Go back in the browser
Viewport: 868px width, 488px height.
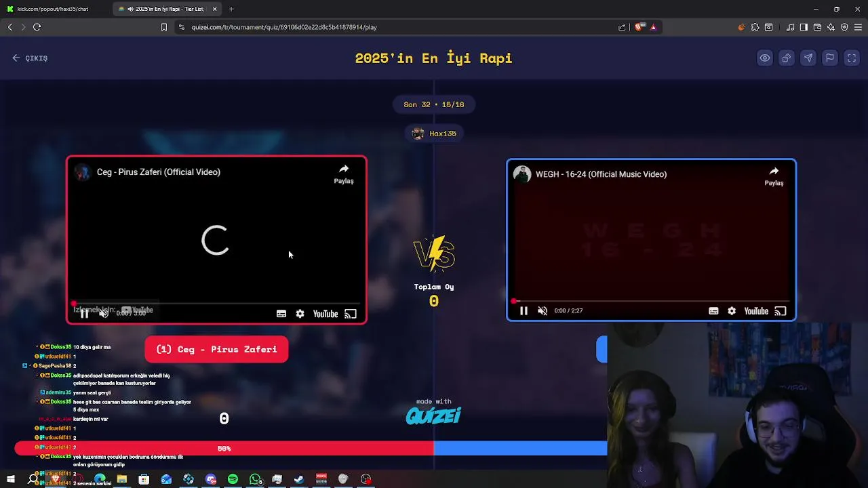9,27
